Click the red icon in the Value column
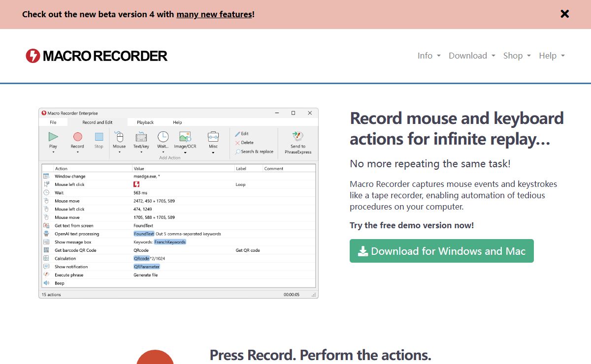Viewport: 591px width, 364px height. click(x=136, y=184)
